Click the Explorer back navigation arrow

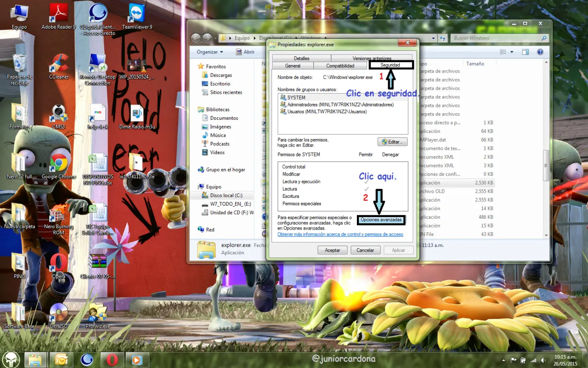point(196,38)
